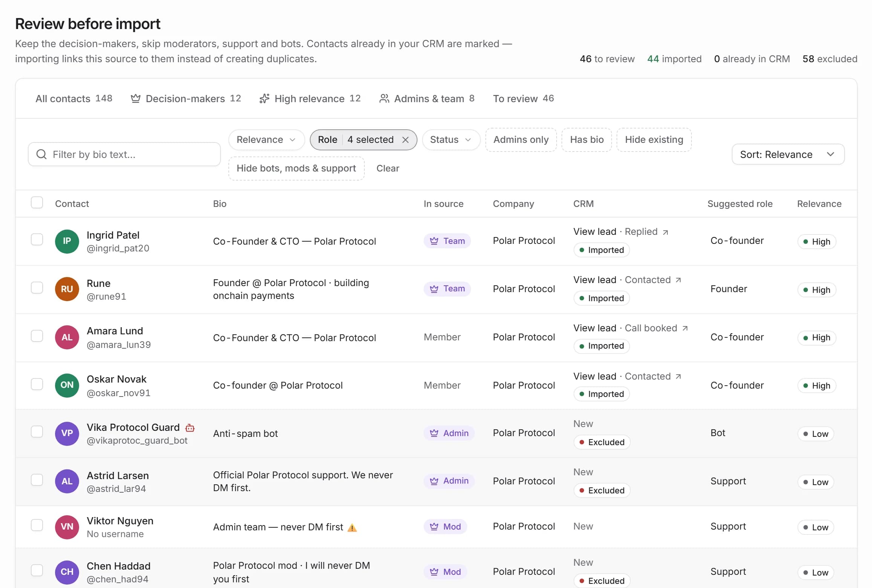The width and height of the screenshot is (872, 588).
Task: Click the warning icon in Viktor Nguyen's bio
Action: coord(352,527)
